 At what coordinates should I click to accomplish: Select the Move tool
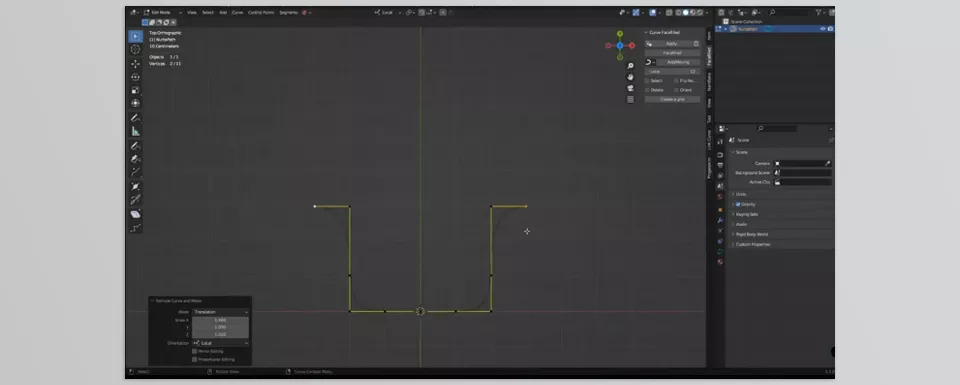[x=135, y=64]
